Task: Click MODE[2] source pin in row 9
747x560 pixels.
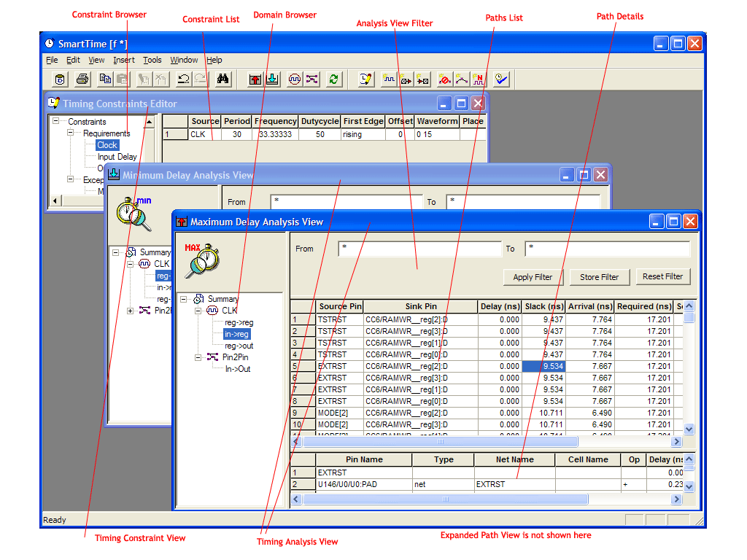Action: tap(339, 413)
